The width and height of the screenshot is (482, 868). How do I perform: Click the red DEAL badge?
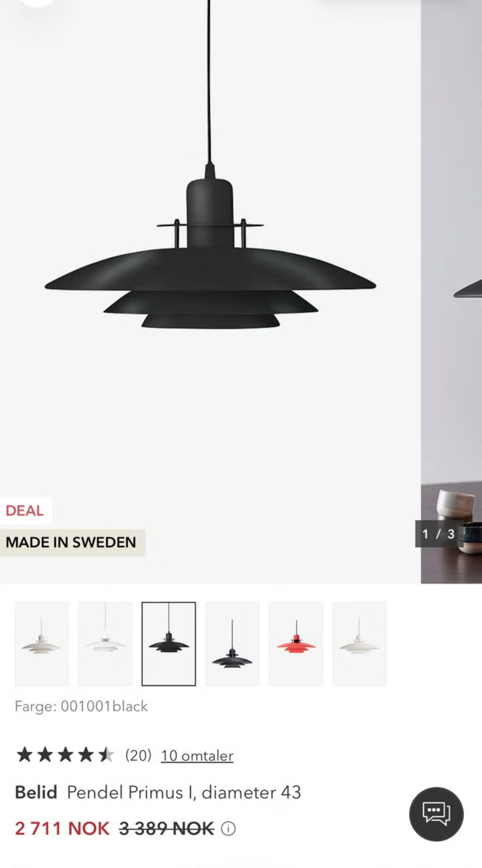point(25,510)
